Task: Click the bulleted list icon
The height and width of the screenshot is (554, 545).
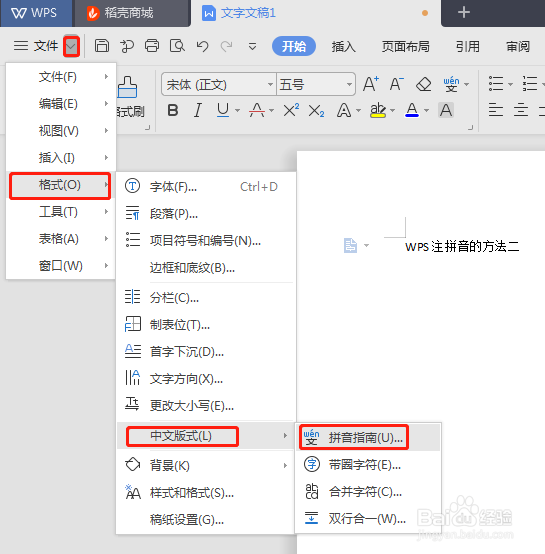Action: (x=496, y=84)
